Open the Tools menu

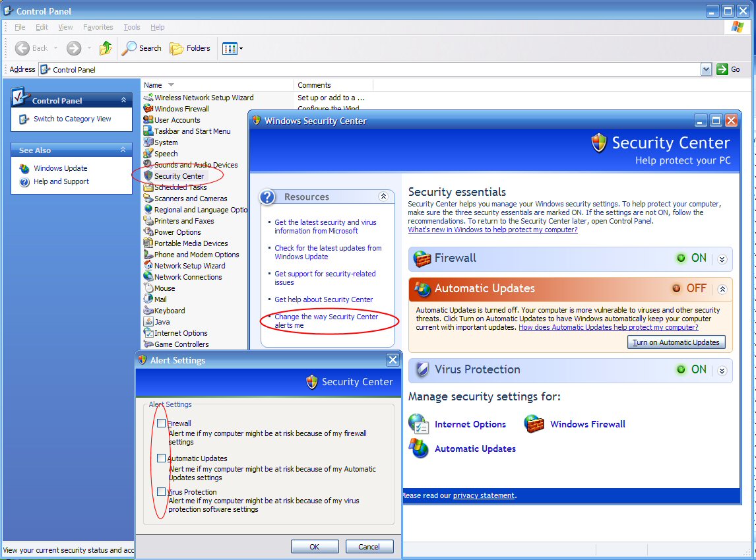point(132,27)
